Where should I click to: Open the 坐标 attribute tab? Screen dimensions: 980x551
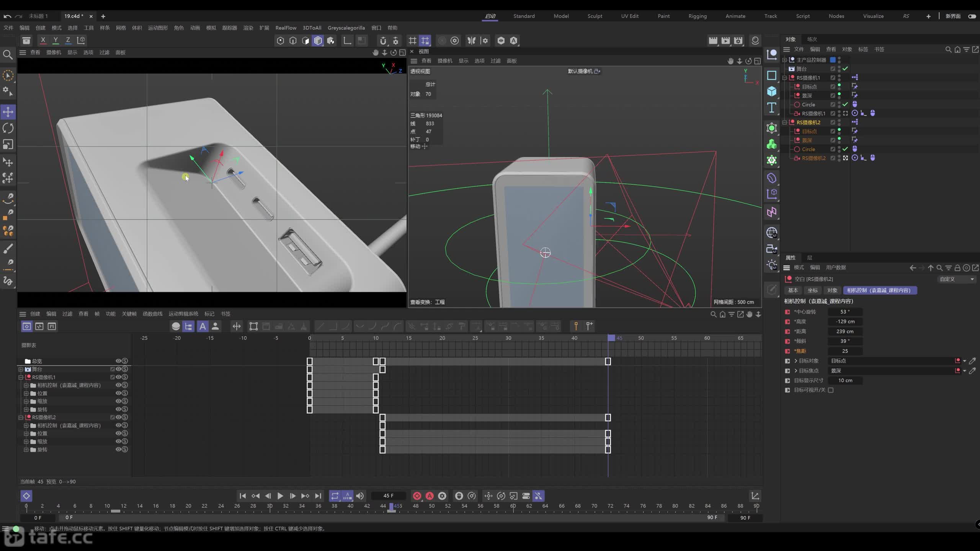813,290
